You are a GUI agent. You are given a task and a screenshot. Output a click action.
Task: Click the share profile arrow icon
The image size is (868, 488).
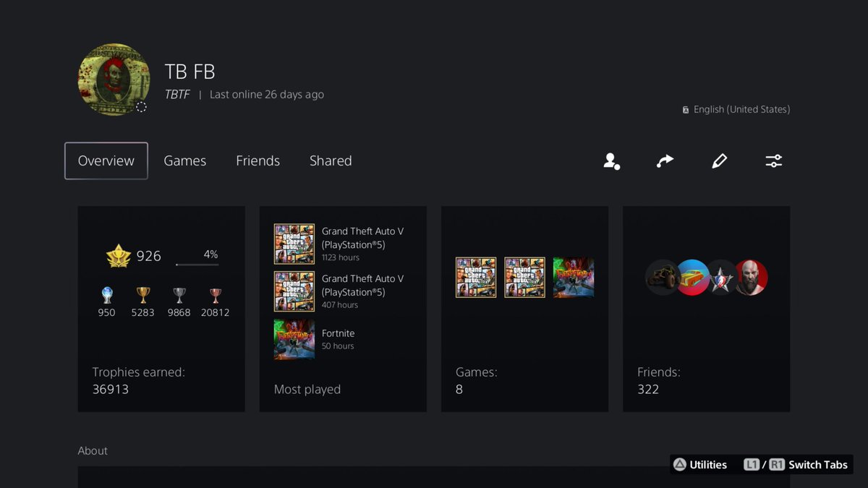[665, 160]
